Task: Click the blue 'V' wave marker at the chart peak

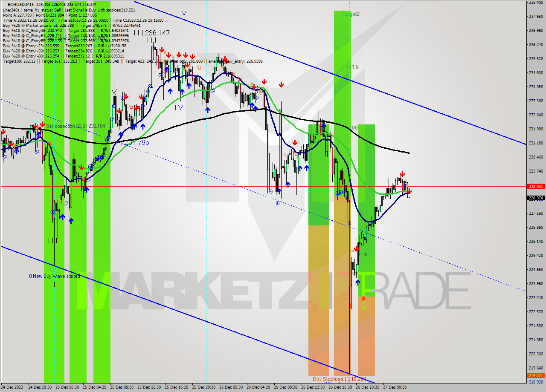Action: pyautogui.click(x=184, y=13)
